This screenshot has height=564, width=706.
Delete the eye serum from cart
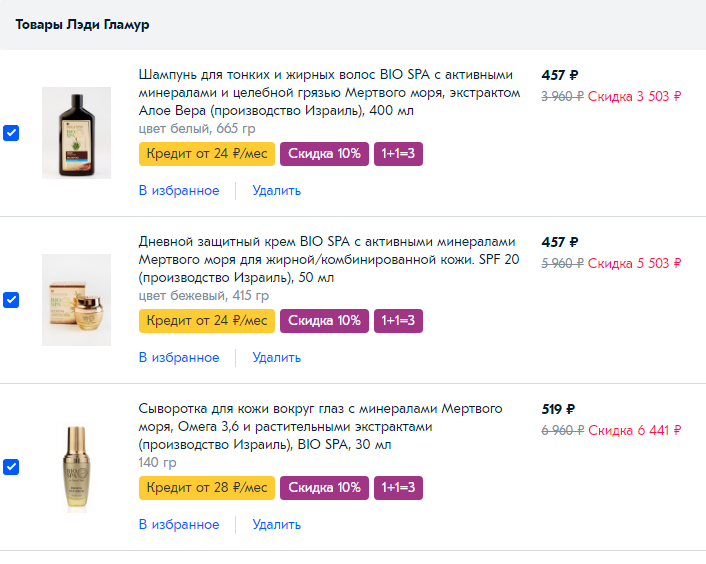coord(276,524)
